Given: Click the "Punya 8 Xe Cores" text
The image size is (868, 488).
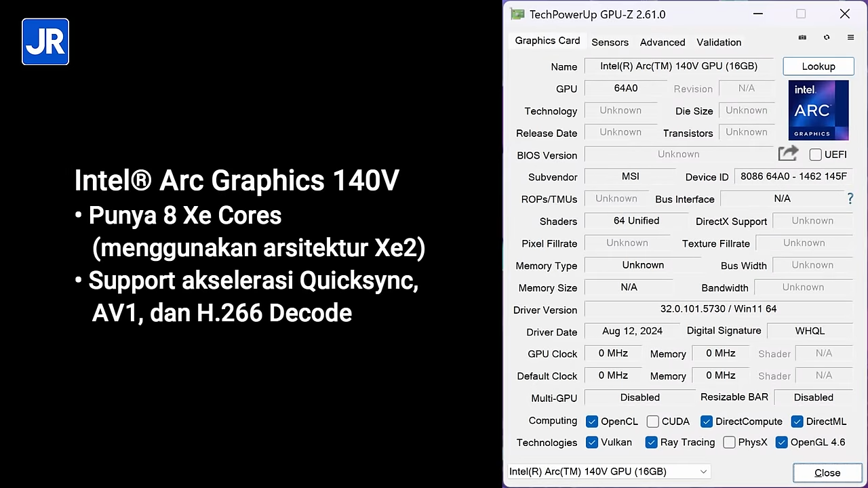Looking at the screenshot, I should (x=184, y=216).
